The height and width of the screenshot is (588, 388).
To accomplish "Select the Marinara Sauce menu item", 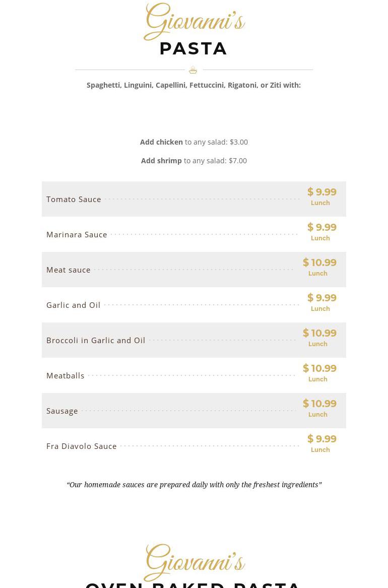I will coord(77,235).
